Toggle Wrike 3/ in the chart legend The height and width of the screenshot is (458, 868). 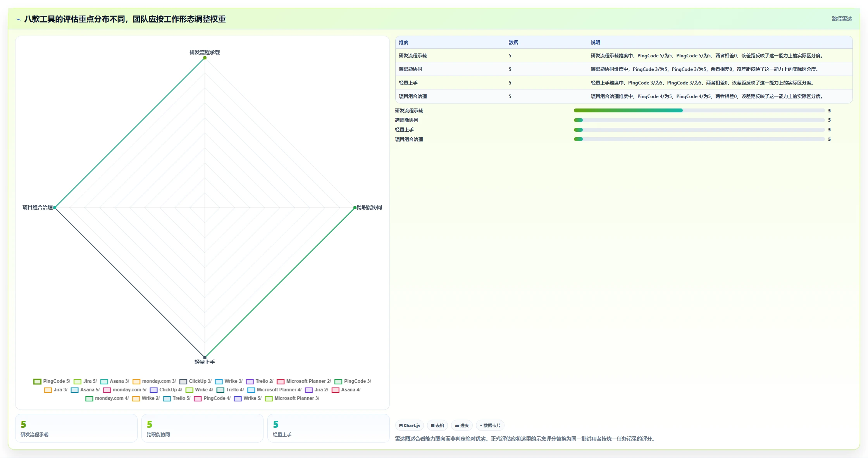229,381
